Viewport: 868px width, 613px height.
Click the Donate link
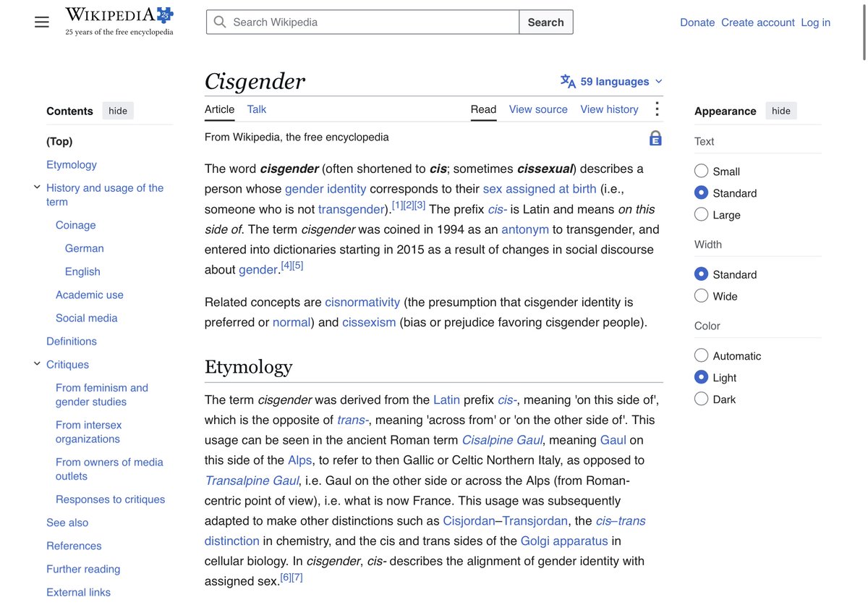click(697, 22)
